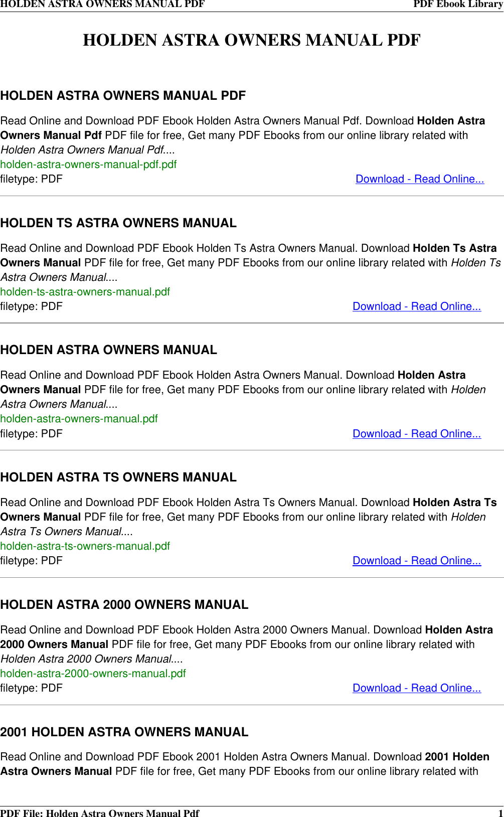
Task: Click section heading HOLDEN TS ASTRA OWNERS MANUAL
Action: pos(118,223)
